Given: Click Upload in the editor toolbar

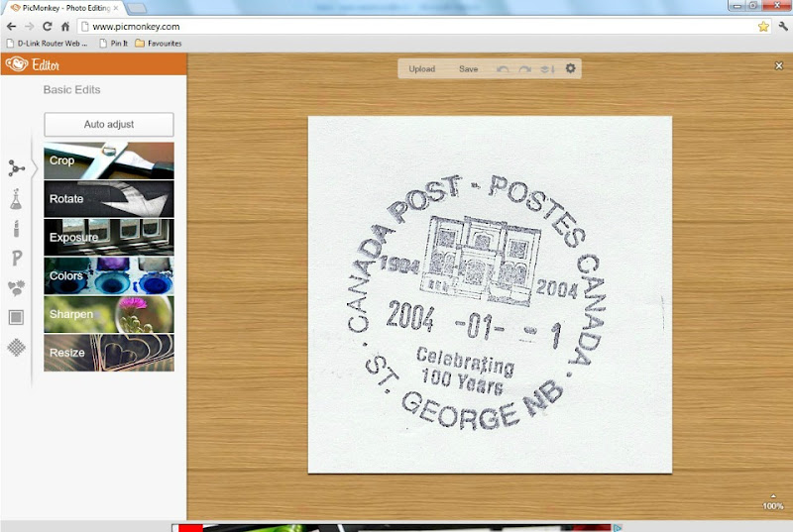Looking at the screenshot, I should (x=422, y=68).
